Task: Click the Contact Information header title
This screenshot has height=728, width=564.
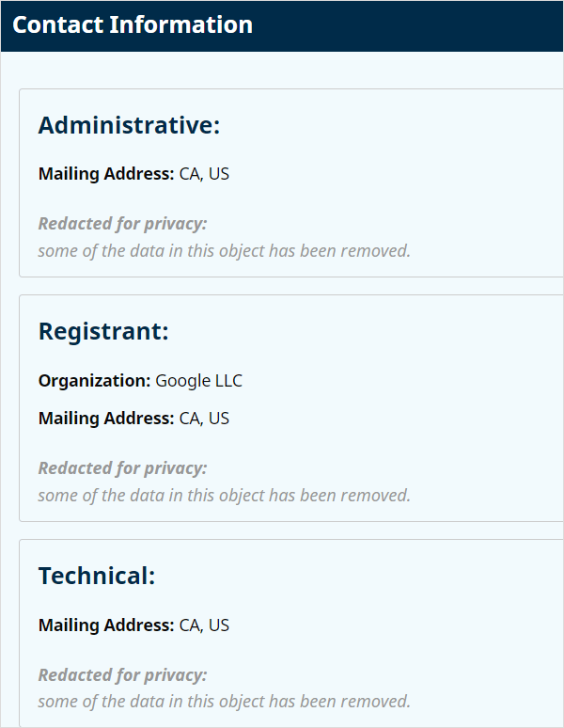Action: (133, 25)
